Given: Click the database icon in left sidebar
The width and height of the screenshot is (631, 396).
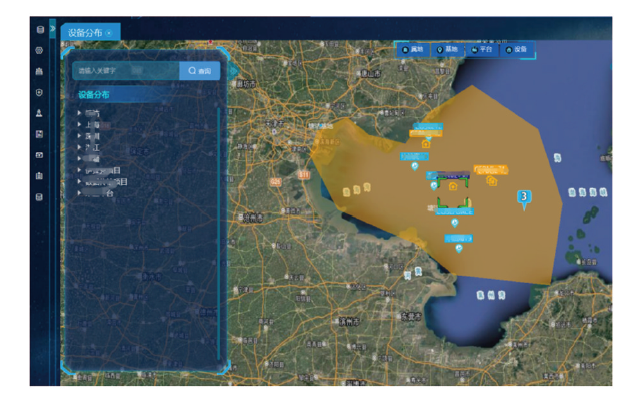Looking at the screenshot, I should point(39,29).
